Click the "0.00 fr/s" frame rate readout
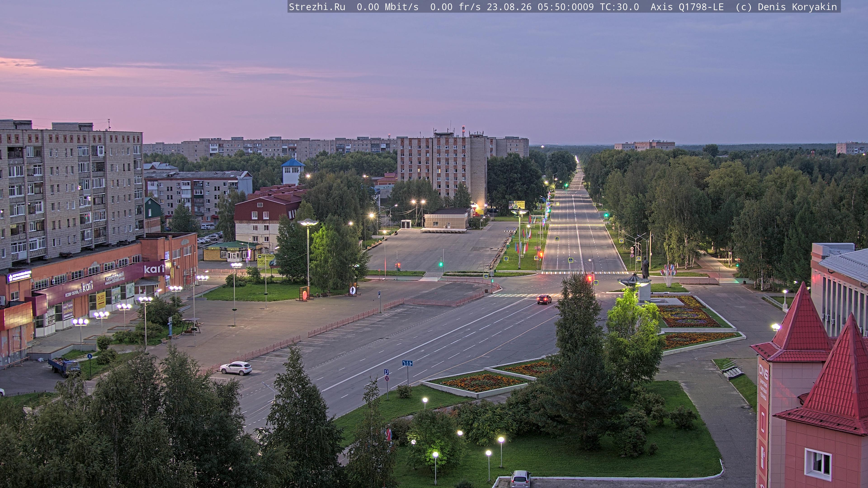This screenshot has height=488, width=868. [x=455, y=7]
